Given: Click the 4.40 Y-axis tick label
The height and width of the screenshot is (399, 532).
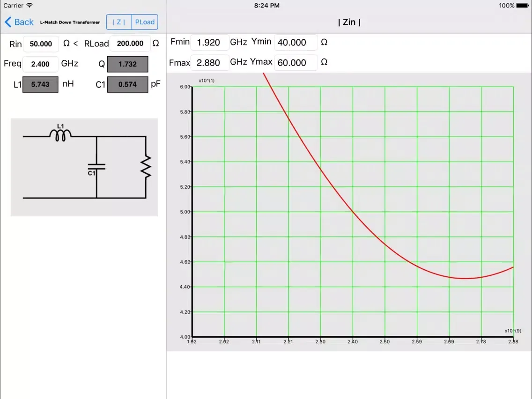Looking at the screenshot, I should coord(185,287).
